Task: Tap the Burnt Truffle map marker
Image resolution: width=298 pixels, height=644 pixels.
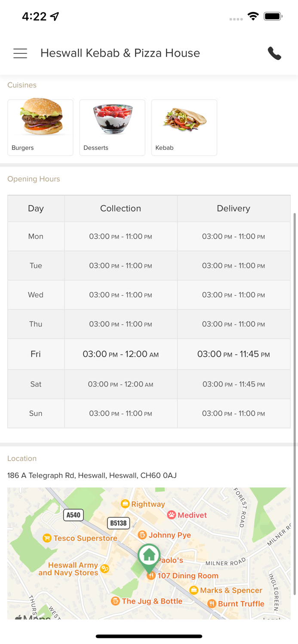Action: [x=212, y=604]
